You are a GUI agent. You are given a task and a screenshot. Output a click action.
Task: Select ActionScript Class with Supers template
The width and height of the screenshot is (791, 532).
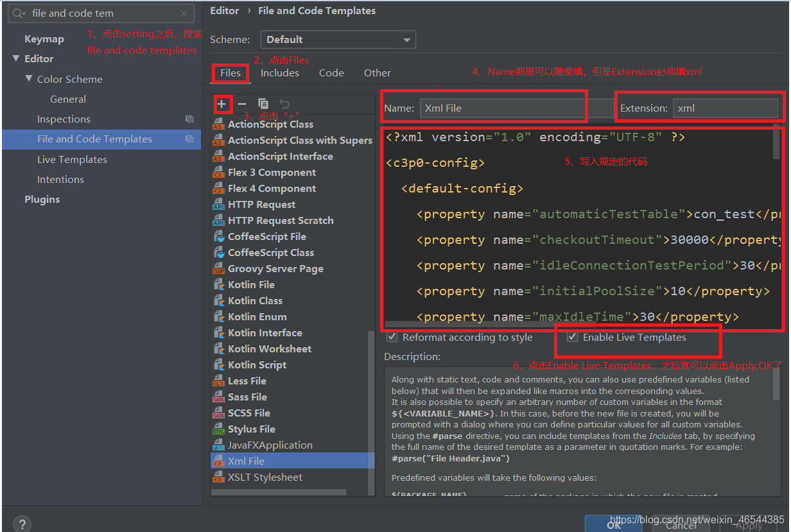click(x=293, y=140)
